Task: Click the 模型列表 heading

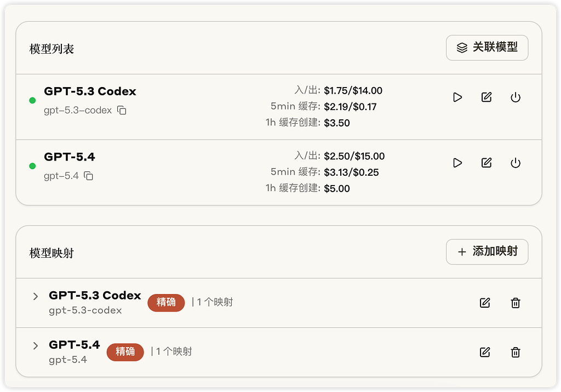Action: point(51,49)
